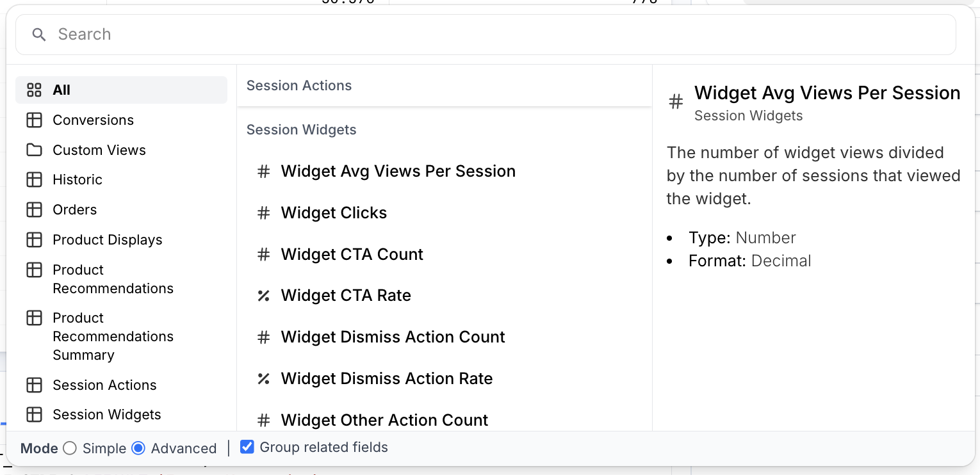980x475 pixels.
Task: Click the Custom Views folder icon
Action: pos(34,150)
